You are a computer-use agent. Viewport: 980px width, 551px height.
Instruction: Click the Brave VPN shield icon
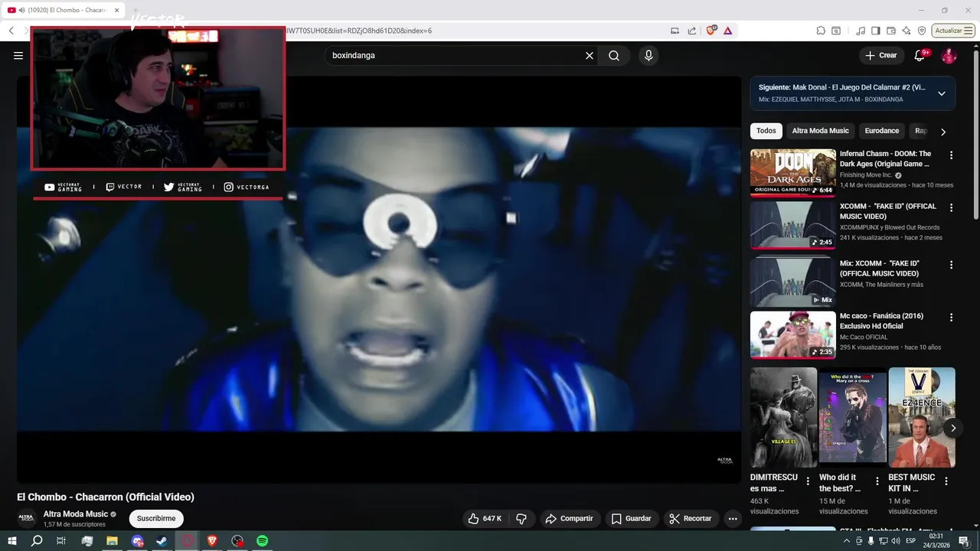(x=922, y=31)
